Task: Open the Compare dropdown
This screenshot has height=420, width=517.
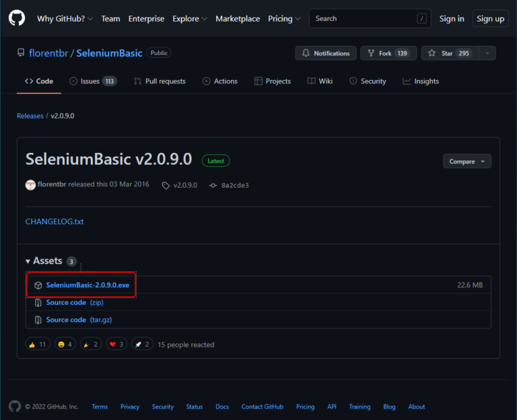Action: click(x=467, y=162)
